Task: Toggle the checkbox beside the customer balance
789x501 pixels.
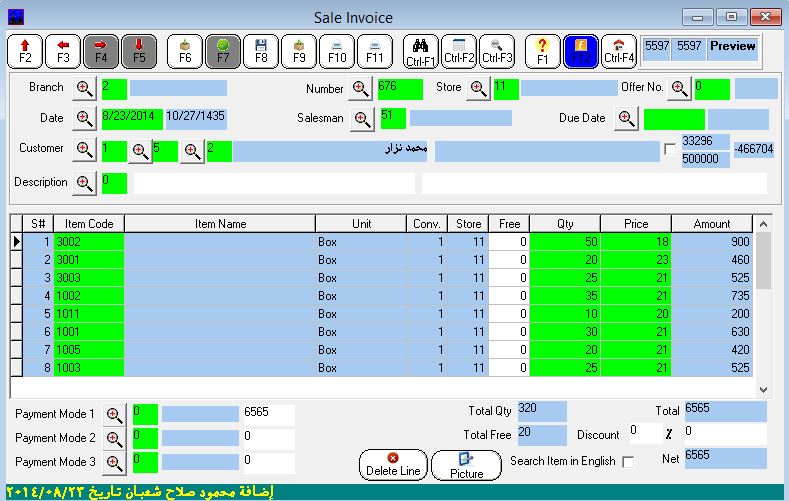Action: [x=669, y=149]
